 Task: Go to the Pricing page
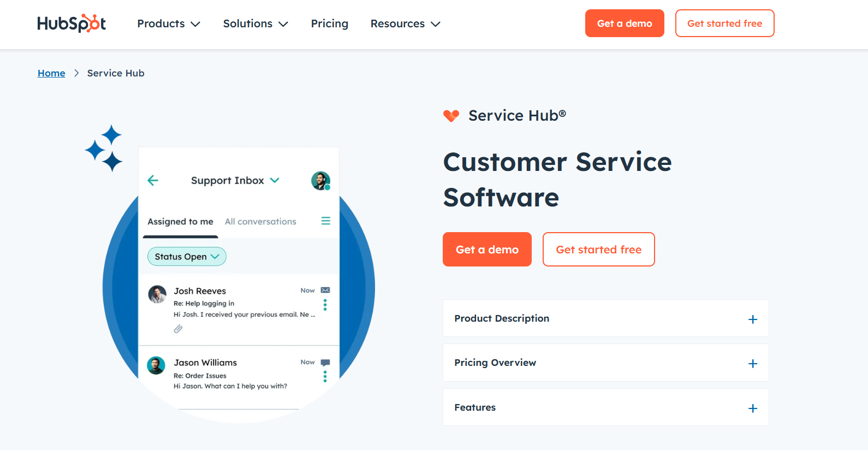click(330, 23)
